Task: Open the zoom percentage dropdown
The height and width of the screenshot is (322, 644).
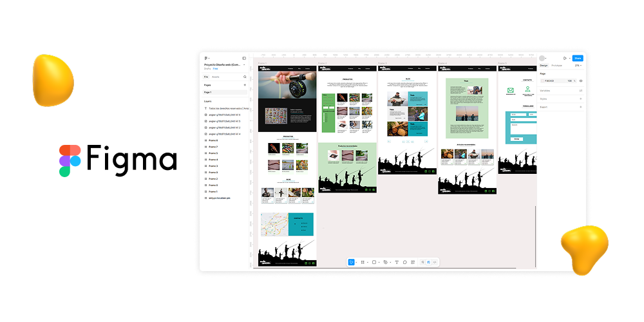Action: click(x=578, y=65)
